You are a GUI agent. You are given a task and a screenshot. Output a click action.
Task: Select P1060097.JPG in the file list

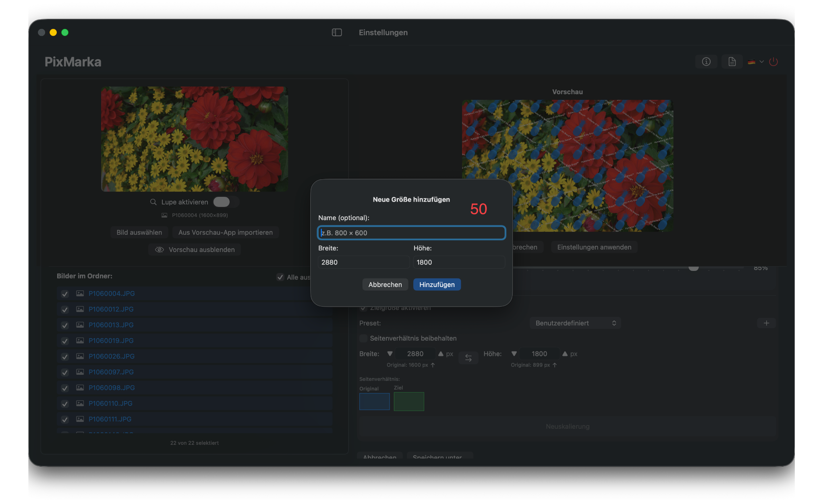111,372
